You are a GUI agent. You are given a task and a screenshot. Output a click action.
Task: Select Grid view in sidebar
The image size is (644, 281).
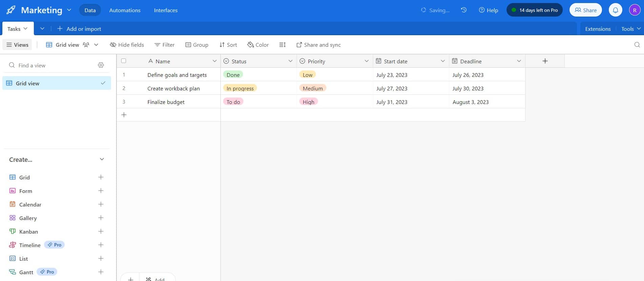click(x=57, y=83)
